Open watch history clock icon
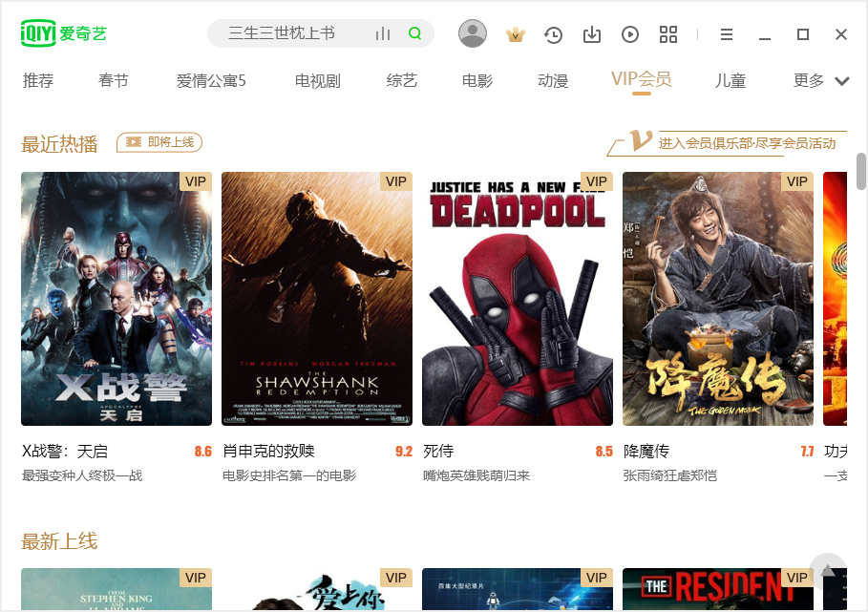 [x=553, y=35]
